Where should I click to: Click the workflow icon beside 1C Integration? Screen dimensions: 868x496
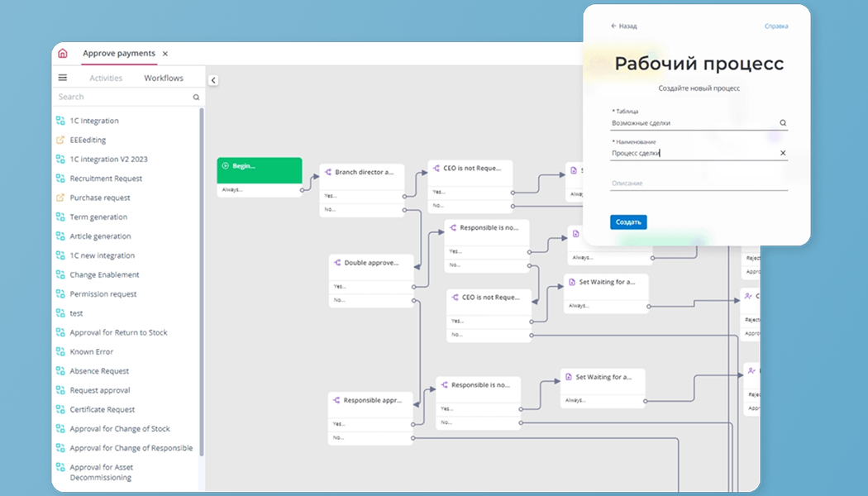pyautogui.click(x=60, y=121)
